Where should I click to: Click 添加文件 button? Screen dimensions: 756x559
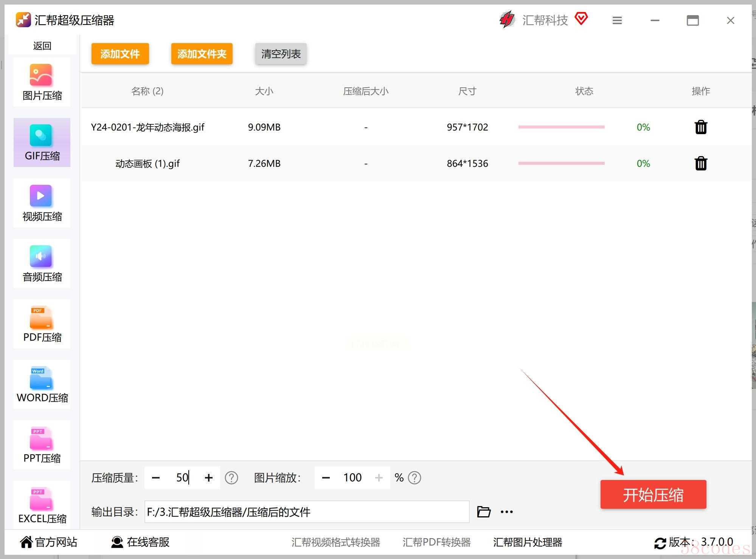120,54
